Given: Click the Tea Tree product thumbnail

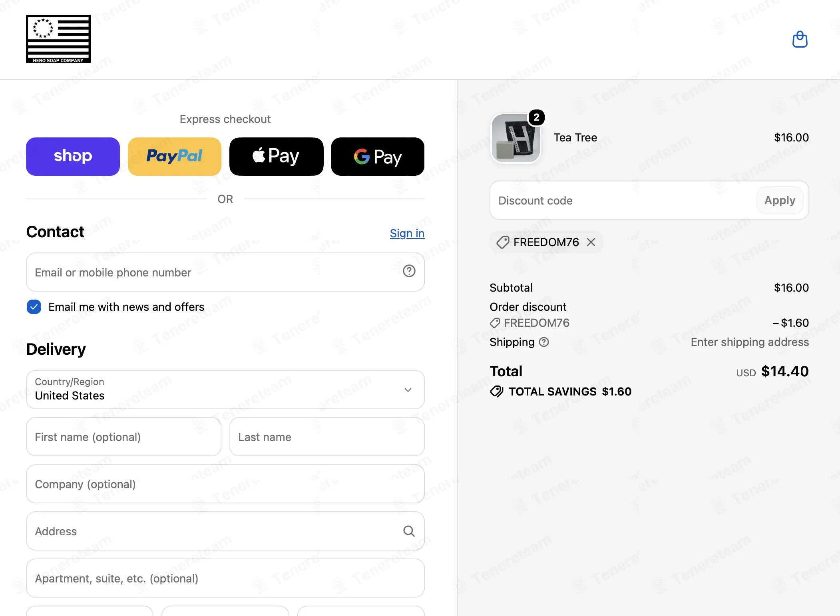Looking at the screenshot, I should [x=516, y=138].
